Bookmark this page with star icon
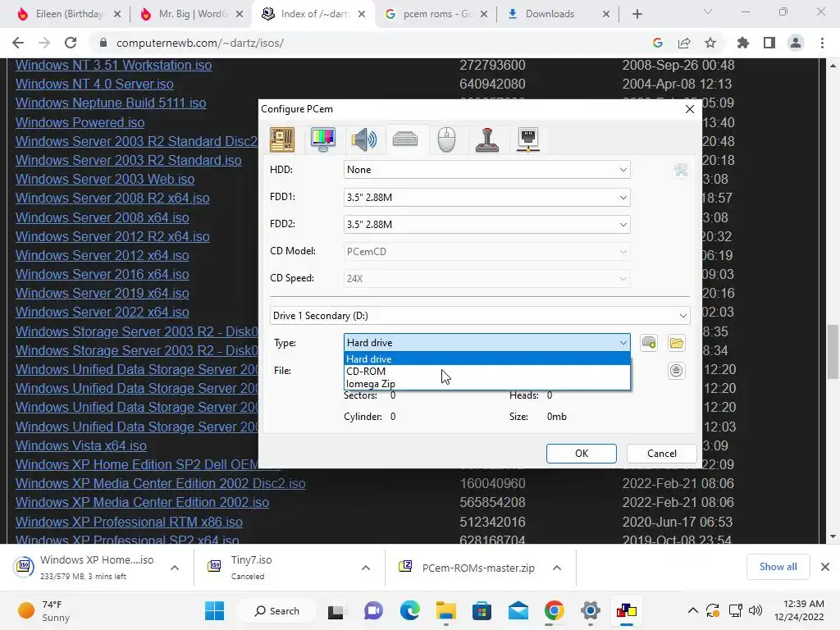 [710, 43]
